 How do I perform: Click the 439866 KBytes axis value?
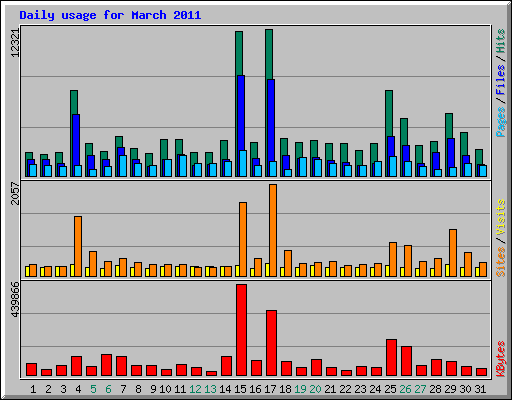(15, 300)
